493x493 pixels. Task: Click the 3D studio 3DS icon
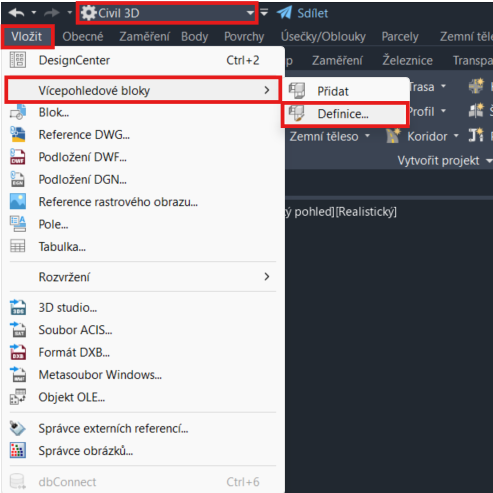[18, 307]
